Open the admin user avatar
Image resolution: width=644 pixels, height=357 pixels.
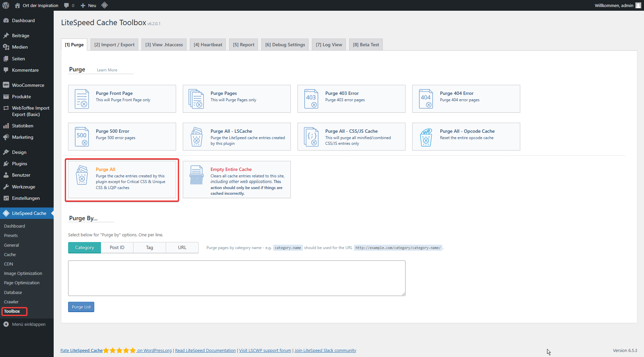[x=638, y=5]
